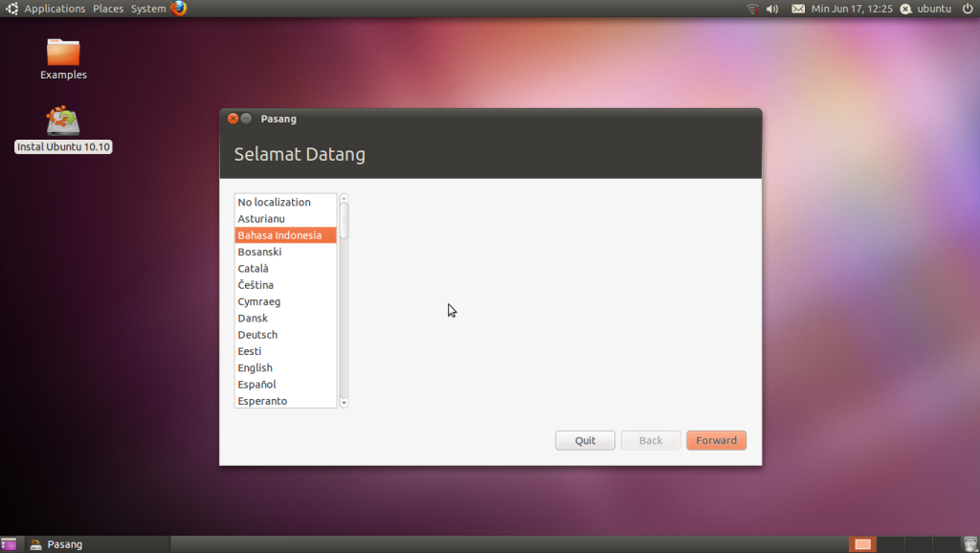Open the wireless network indicator
This screenshot has height=553, width=980.
pos(752,9)
